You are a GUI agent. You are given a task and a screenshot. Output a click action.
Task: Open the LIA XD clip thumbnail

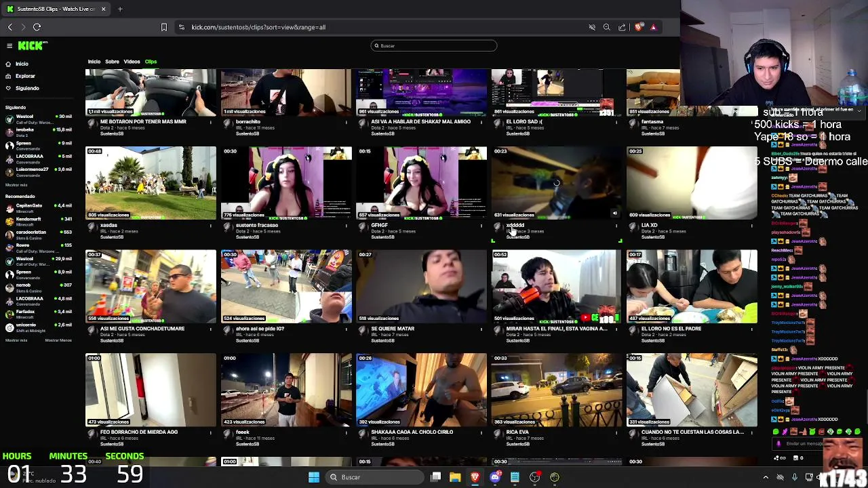(692, 183)
